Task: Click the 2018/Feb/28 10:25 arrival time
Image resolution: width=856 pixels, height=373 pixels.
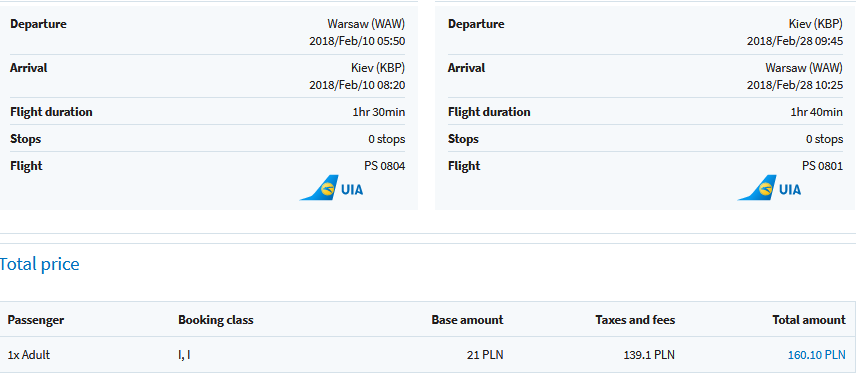Action: point(795,85)
